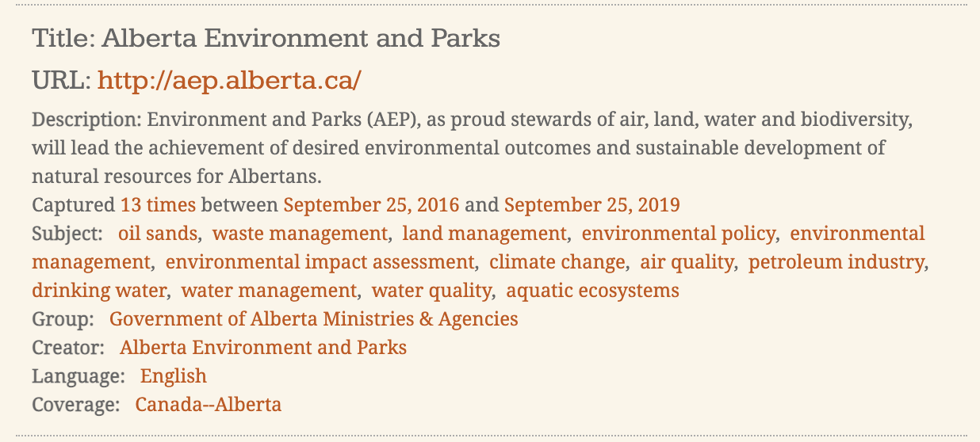Image resolution: width=980 pixels, height=442 pixels.
Task: Select the 'land management' subject link
Action: click(x=484, y=234)
